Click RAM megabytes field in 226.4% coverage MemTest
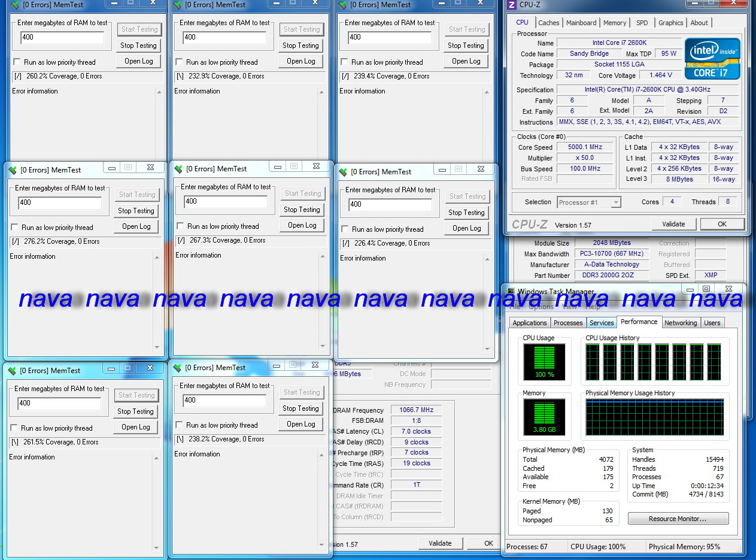756x560 pixels. (390, 204)
